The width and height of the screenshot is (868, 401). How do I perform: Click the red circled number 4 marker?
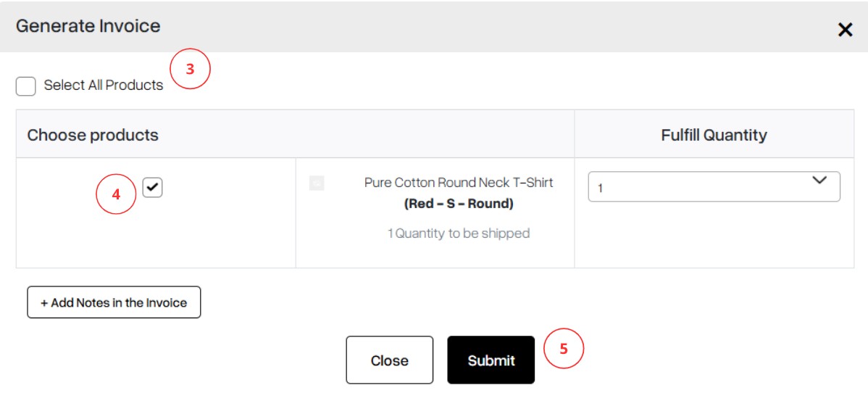(116, 195)
